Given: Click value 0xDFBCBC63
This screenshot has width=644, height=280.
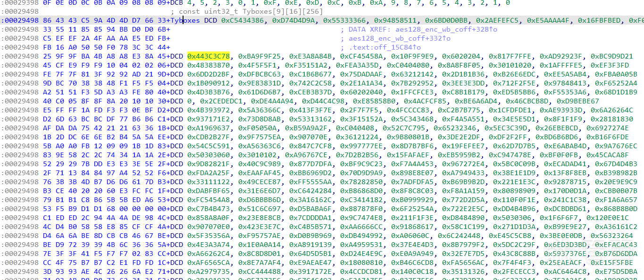Looking at the screenshot, I should (259, 75).
